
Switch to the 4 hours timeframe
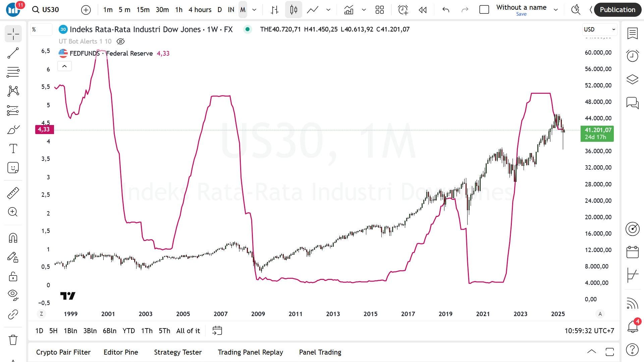[200, 10]
